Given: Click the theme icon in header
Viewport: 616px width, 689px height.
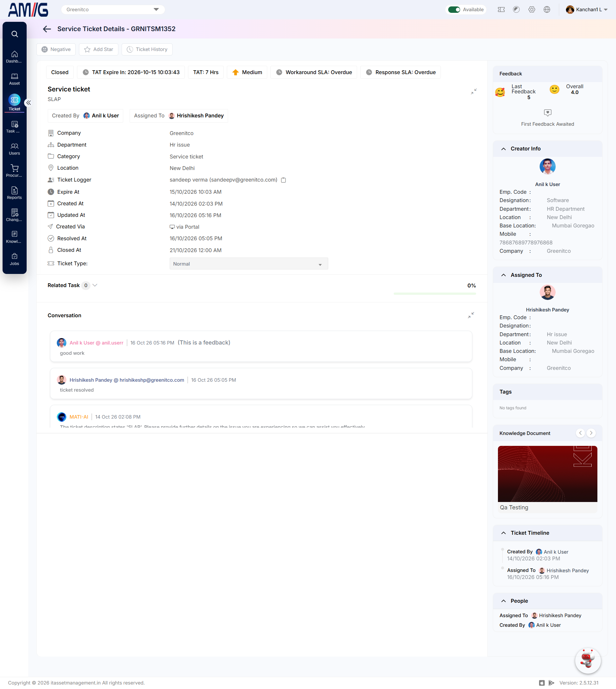Looking at the screenshot, I should click(x=516, y=10).
